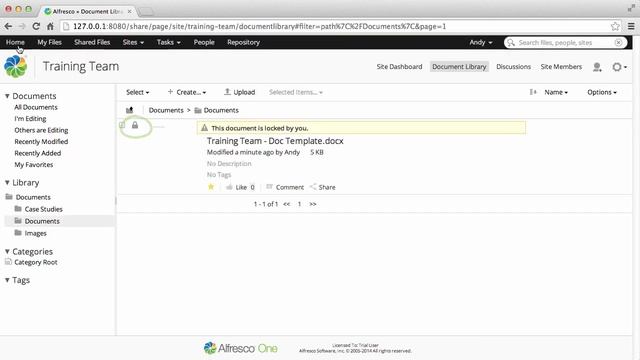Click the navigate-up folder icon in breadcrumb
Image resolution: width=640 pixels, height=360 pixels.
pyautogui.click(x=130, y=110)
